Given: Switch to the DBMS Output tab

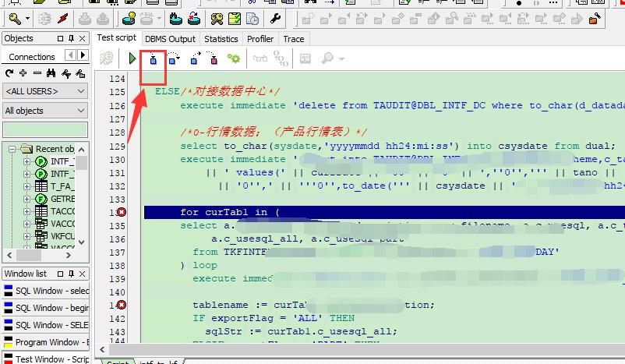Looking at the screenshot, I should tap(170, 39).
